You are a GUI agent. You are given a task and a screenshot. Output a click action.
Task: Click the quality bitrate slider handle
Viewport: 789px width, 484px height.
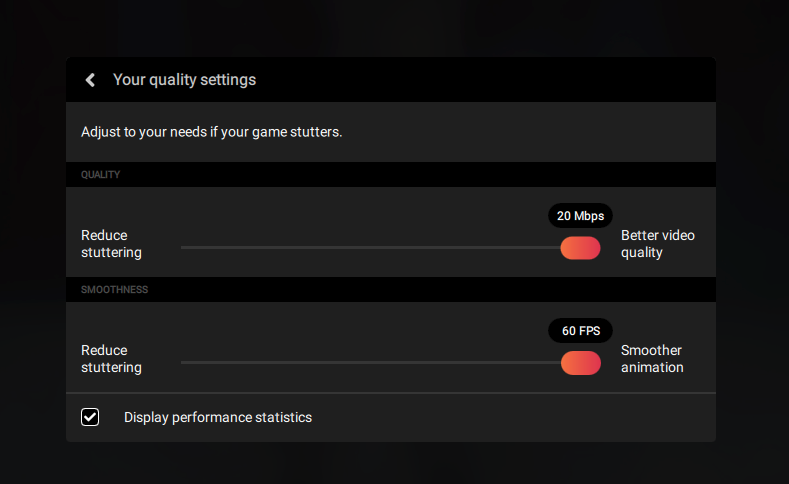point(580,248)
